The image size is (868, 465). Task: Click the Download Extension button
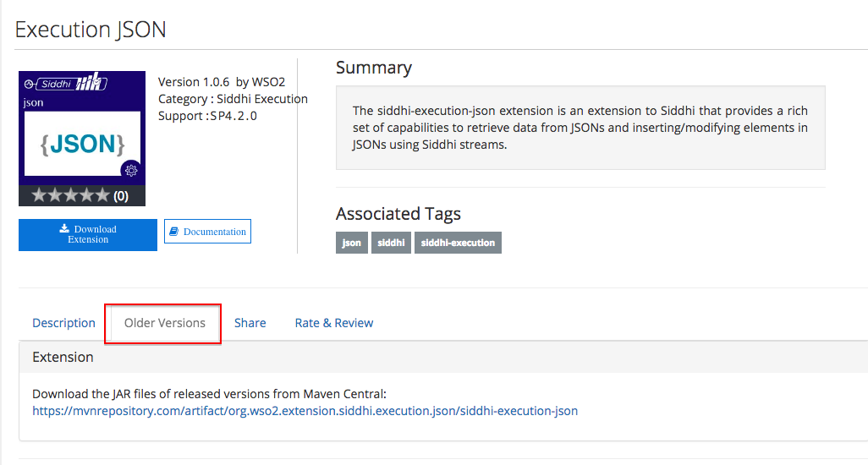[87, 234]
